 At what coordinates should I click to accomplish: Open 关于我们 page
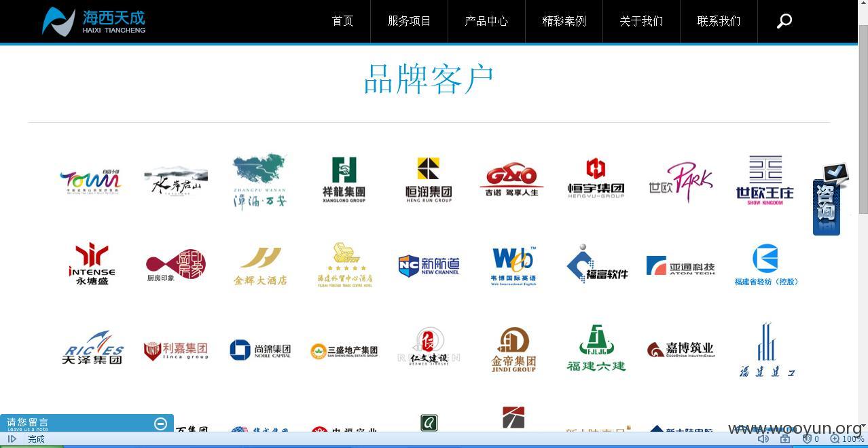coord(641,21)
